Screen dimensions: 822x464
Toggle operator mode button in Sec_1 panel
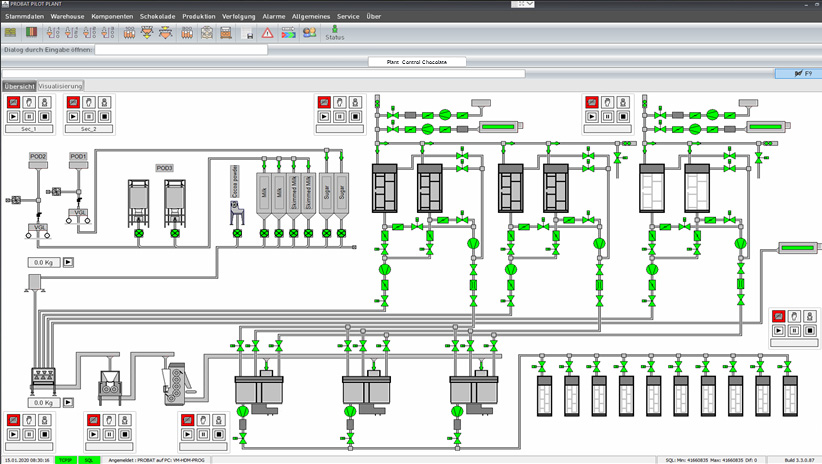click(44, 102)
